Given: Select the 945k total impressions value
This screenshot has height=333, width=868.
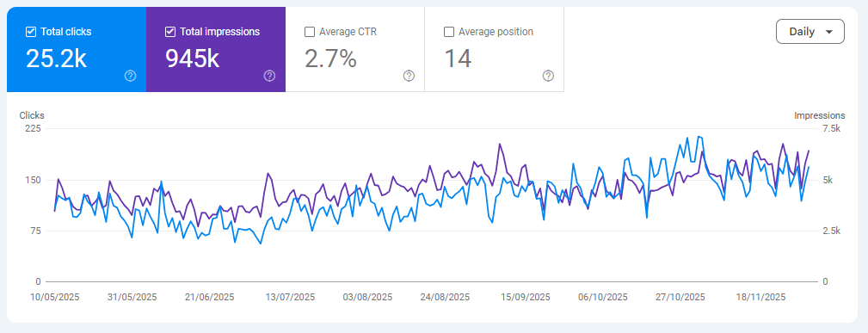Looking at the screenshot, I should point(193,58).
